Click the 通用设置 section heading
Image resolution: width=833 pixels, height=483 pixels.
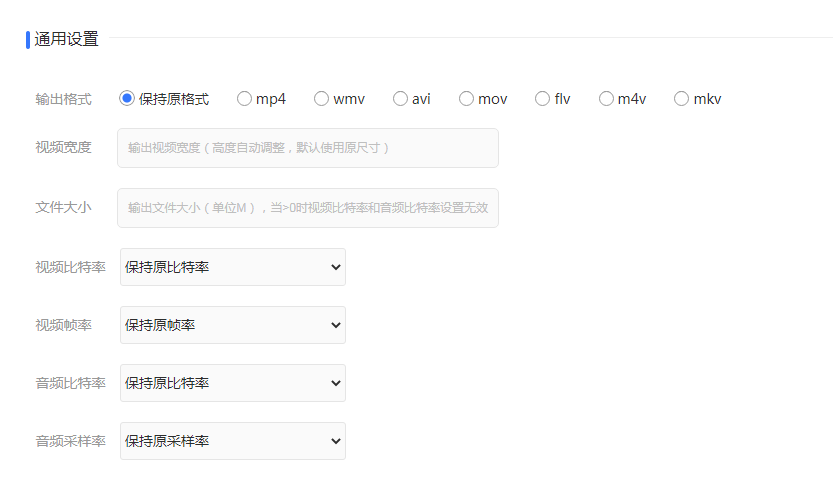66,39
